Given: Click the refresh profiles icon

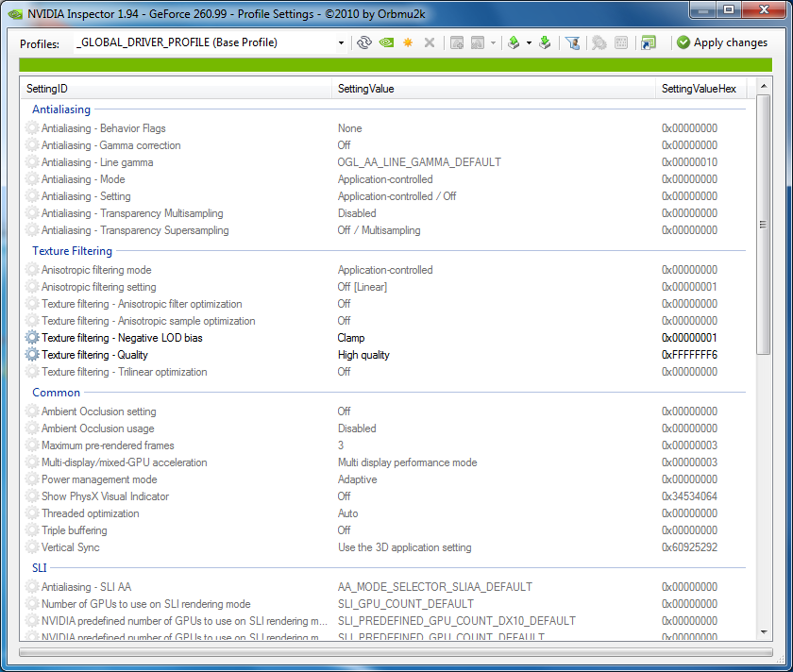Looking at the screenshot, I should tap(363, 42).
